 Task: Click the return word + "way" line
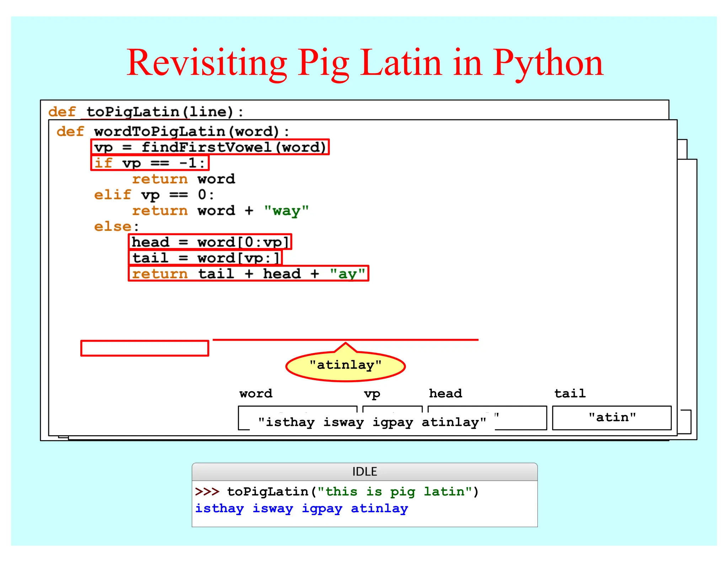tap(220, 211)
